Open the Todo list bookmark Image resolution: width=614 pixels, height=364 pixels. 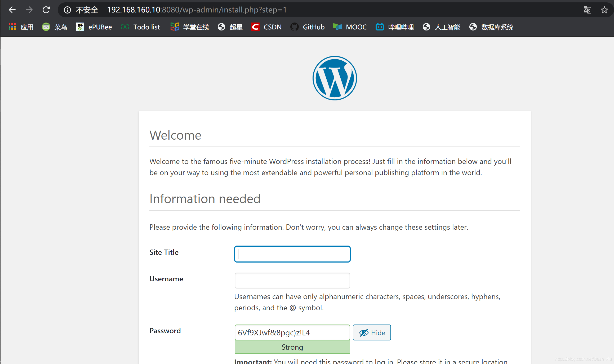[x=140, y=27]
